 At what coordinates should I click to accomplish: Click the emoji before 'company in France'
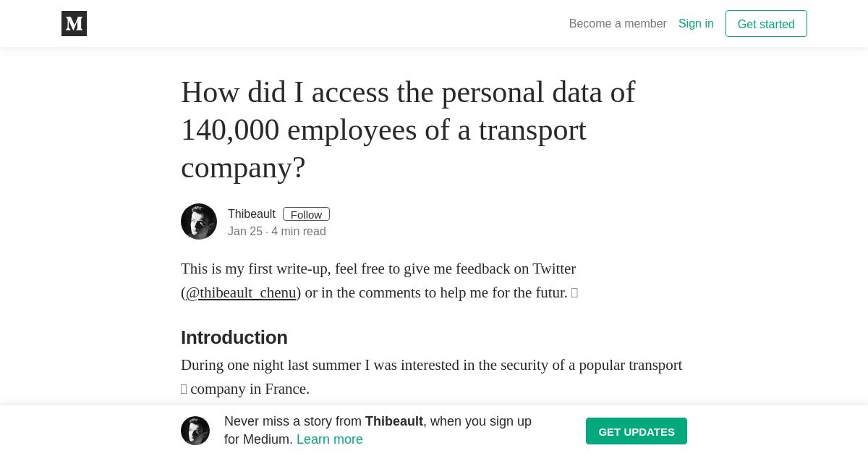(x=184, y=389)
